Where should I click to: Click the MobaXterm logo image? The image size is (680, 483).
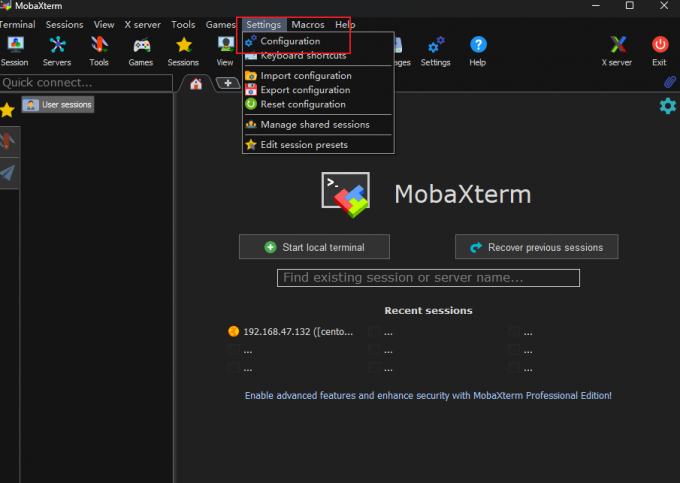346,195
